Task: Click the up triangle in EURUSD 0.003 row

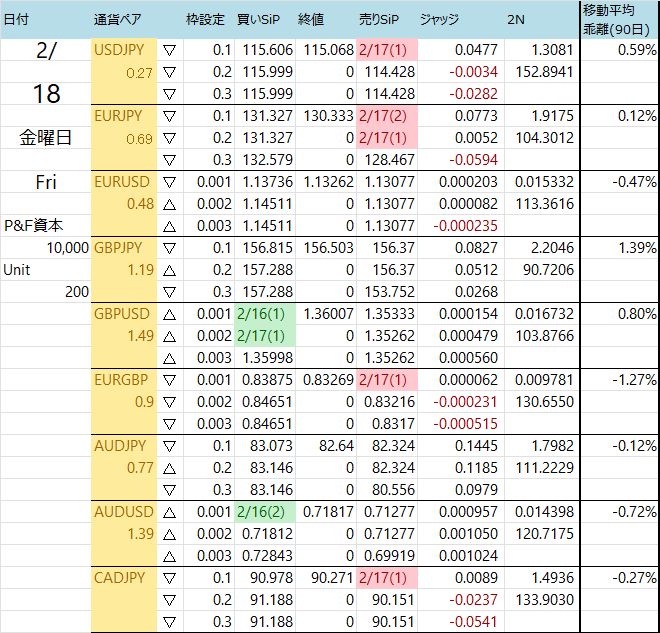Action: [x=169, y=226]
